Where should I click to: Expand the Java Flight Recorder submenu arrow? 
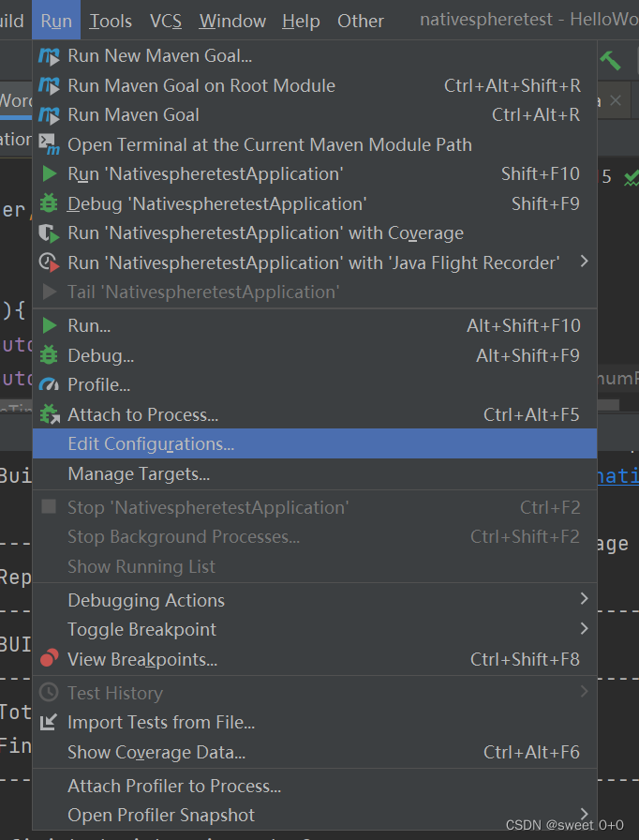tap(585, 262)
